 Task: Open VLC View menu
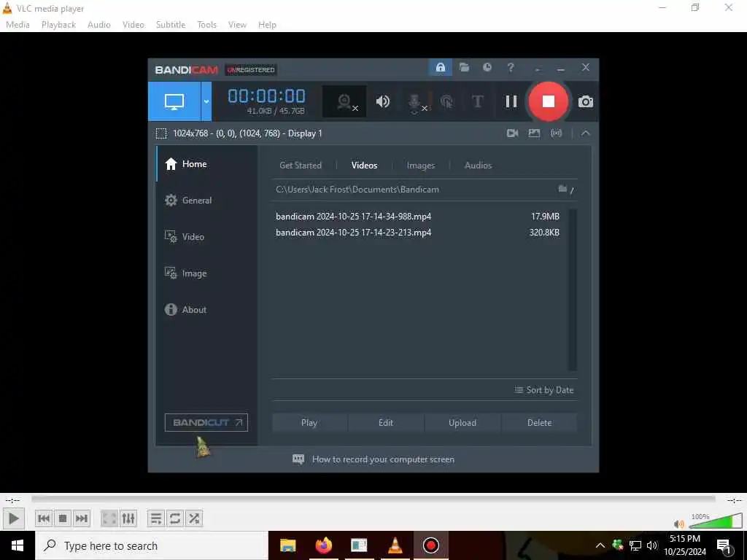[x=237, y=25]
